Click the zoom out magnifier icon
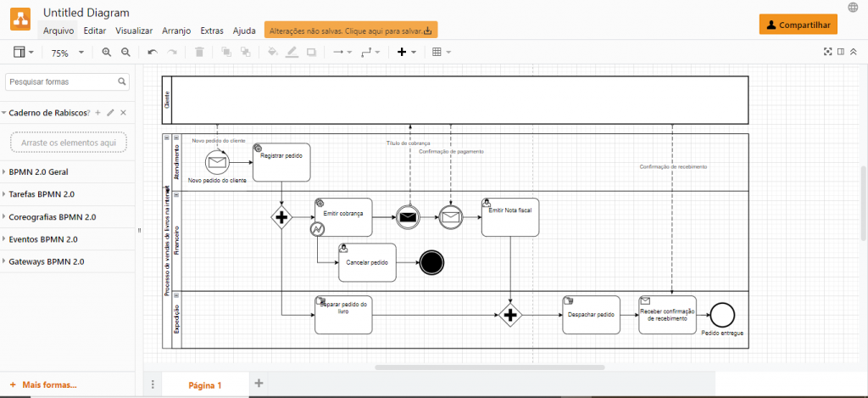868x398 pixels. point(125,53)
